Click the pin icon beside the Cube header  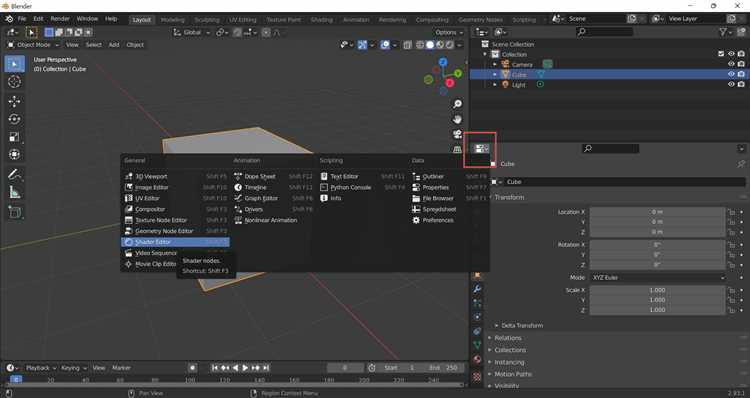point(741,164)
